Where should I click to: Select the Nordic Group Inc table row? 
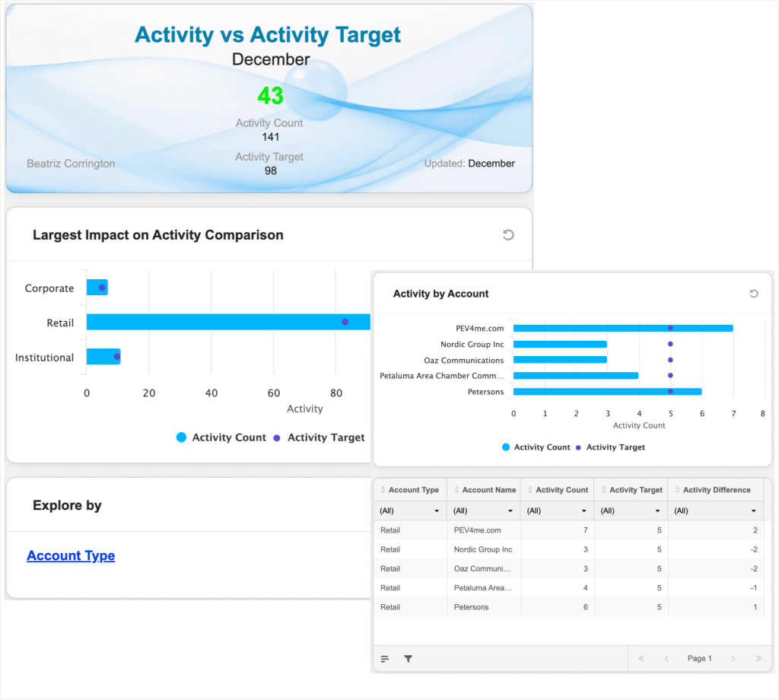(x=487, y=549)
